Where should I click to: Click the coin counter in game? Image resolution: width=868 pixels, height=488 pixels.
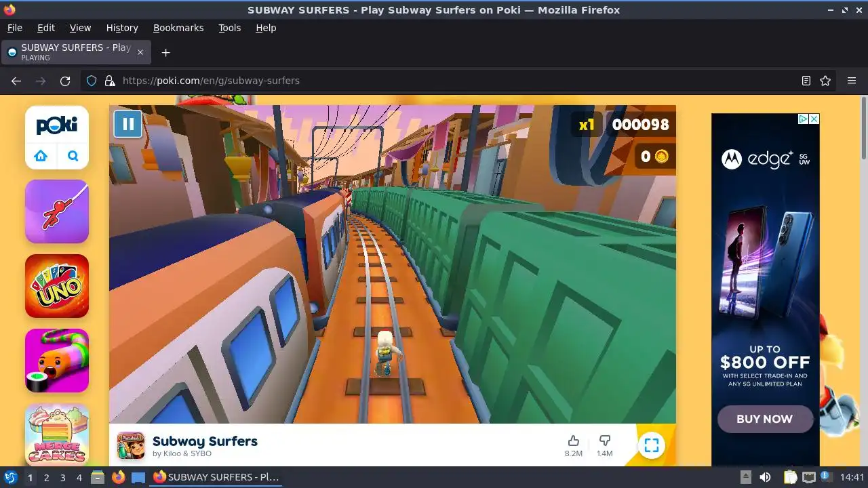pos(654,157)
